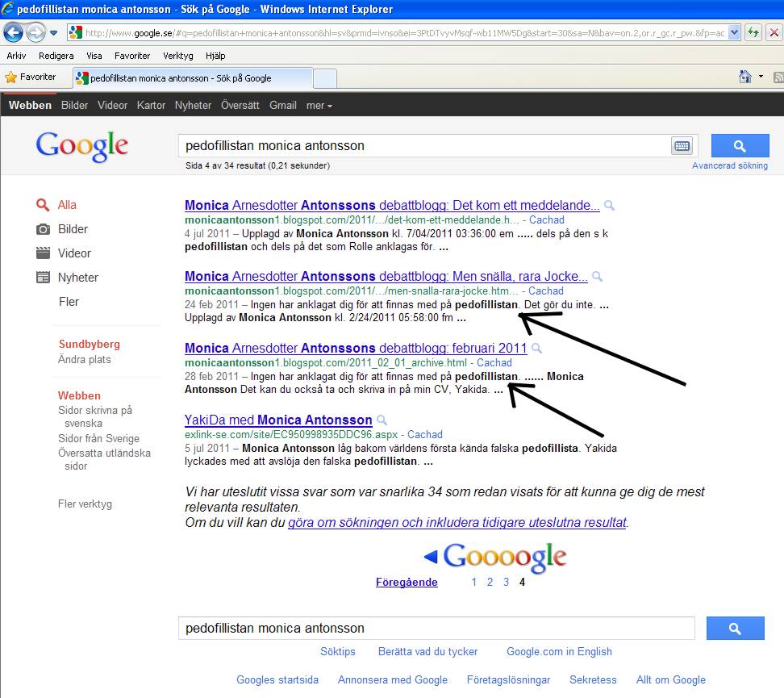
Task: Preview magnifier beside 'februari 2011' result
Action: (x=536, y=349)
